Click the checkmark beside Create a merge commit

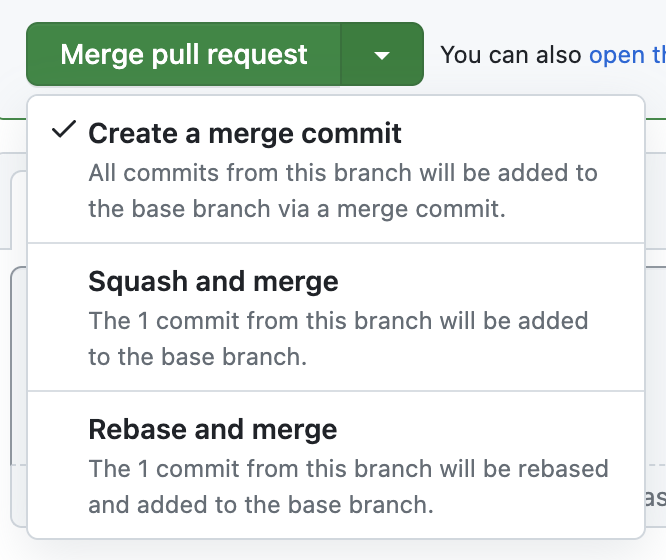coord(65,131)
